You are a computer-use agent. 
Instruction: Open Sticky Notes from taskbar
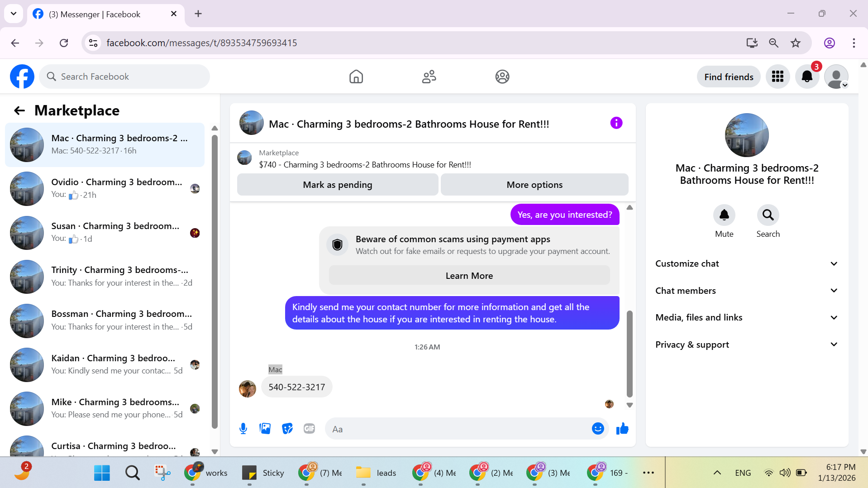263,473
